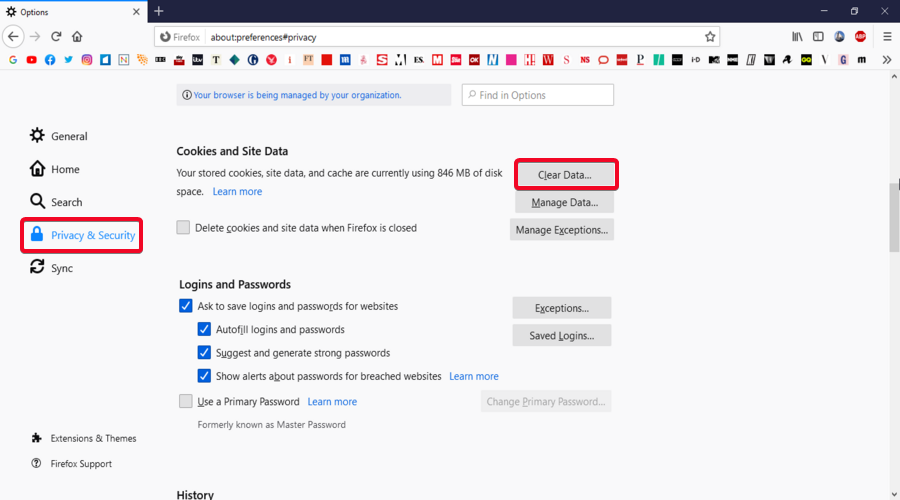This screenshot has width=900, height=500.
Task: Open a new tab with plus button
Action: [x=158, y=11]
